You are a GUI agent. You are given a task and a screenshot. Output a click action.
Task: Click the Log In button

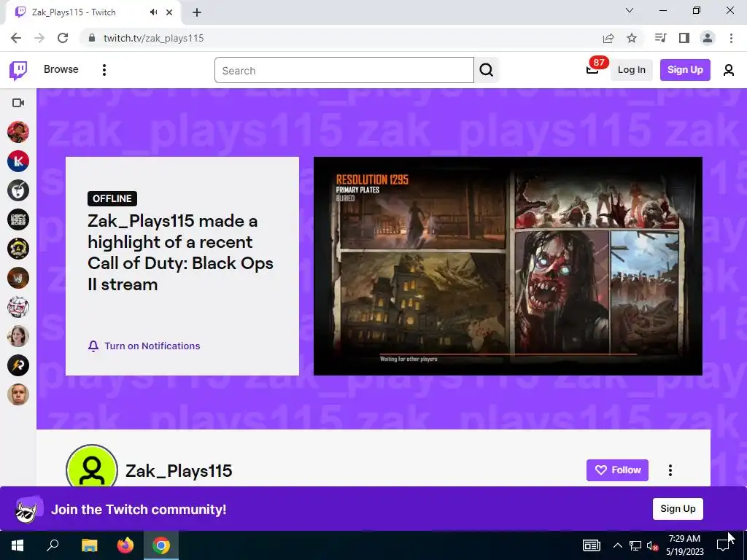(x=631, y=70)
